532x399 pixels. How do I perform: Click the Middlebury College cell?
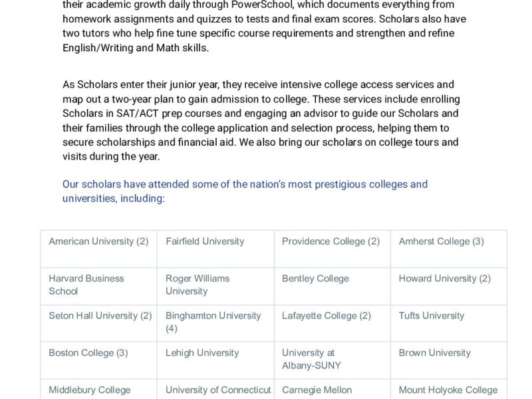(90, 390)
